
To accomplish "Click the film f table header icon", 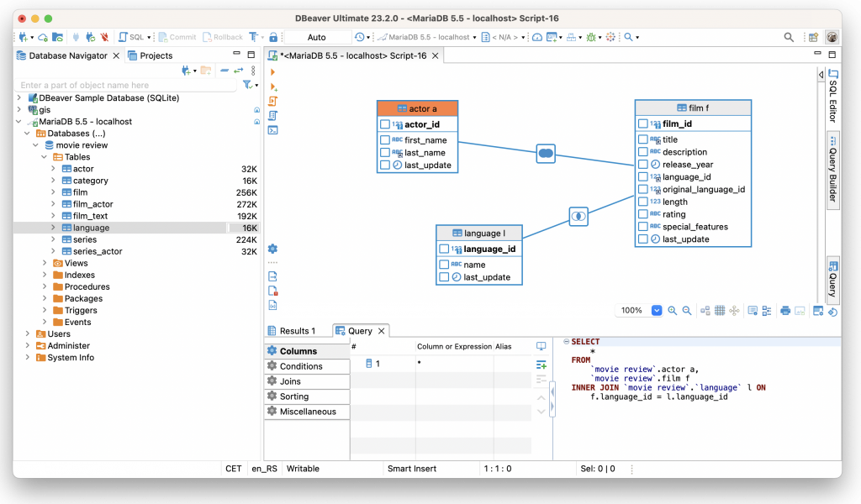I will [x=681, y=108].
